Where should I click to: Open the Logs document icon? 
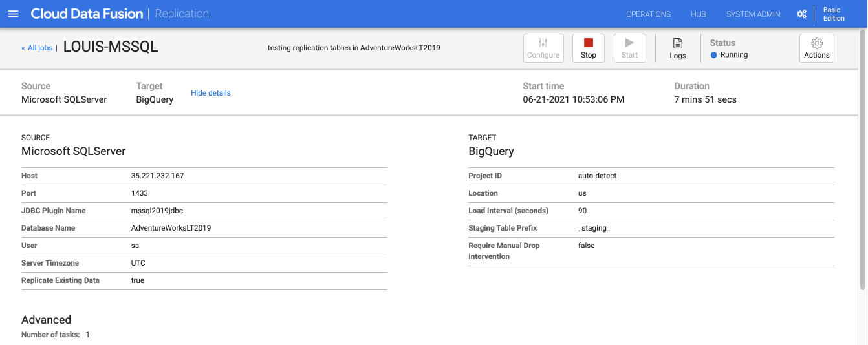[x=678, y=48]
